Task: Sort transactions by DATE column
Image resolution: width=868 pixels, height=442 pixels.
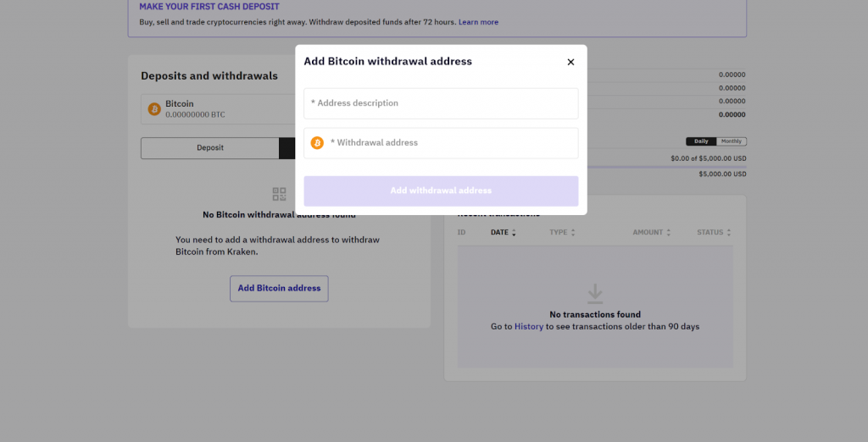Action: (504, 232)
